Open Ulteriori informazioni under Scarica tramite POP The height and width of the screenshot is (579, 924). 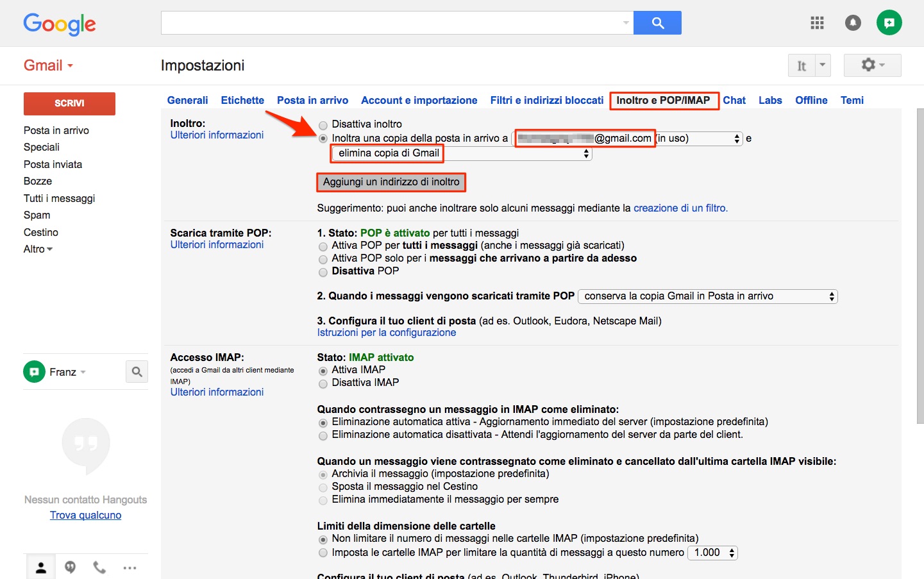[217, 244]
